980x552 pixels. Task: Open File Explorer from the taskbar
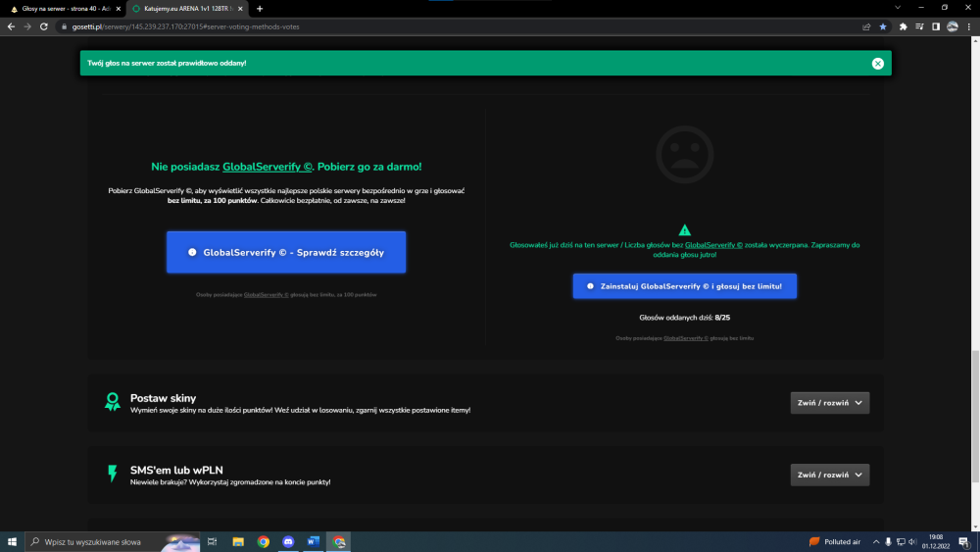[x=238, y=542]
